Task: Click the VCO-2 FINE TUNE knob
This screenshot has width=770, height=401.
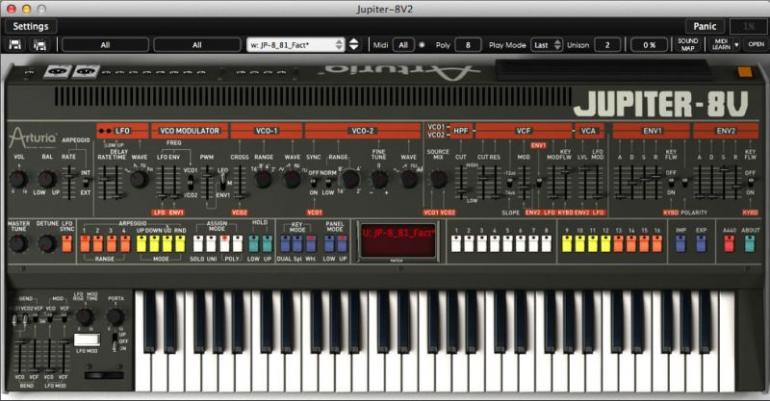Action: [x=379, y=180]
